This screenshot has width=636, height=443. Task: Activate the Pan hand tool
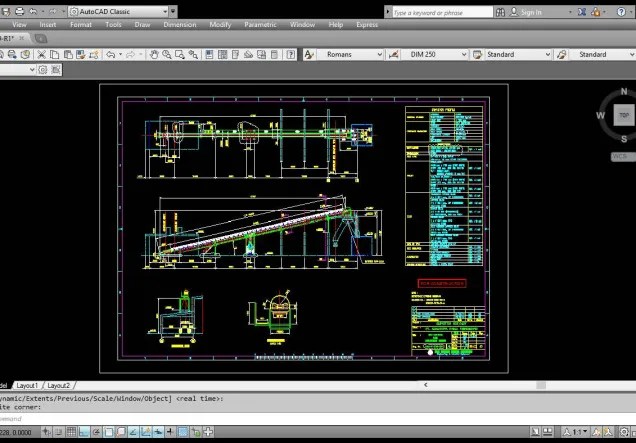pos(153,54)
